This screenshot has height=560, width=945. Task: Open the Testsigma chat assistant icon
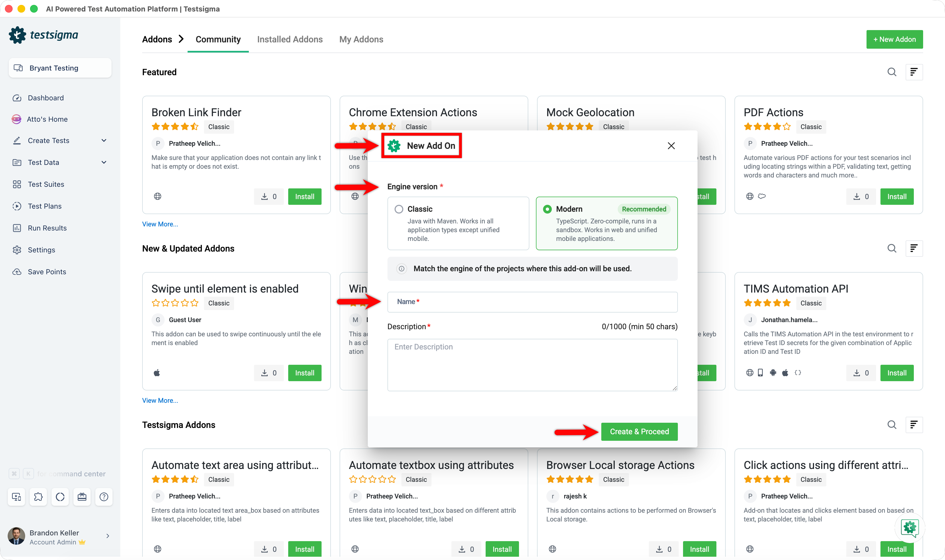909,527
